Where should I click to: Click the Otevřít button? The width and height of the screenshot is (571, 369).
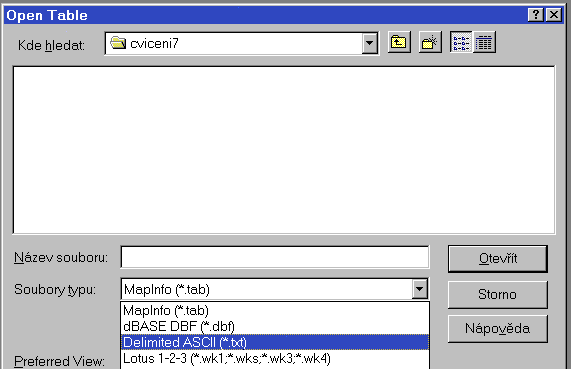pos(498,259)
